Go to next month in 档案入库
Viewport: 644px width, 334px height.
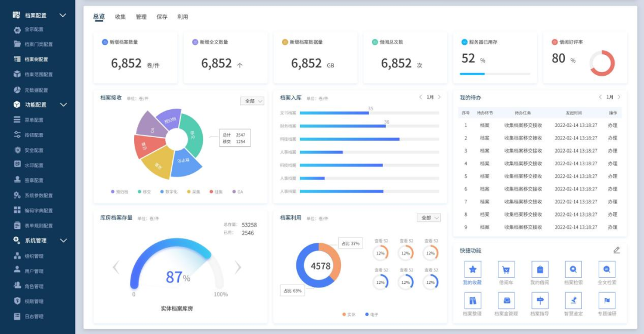click(439, 97)
